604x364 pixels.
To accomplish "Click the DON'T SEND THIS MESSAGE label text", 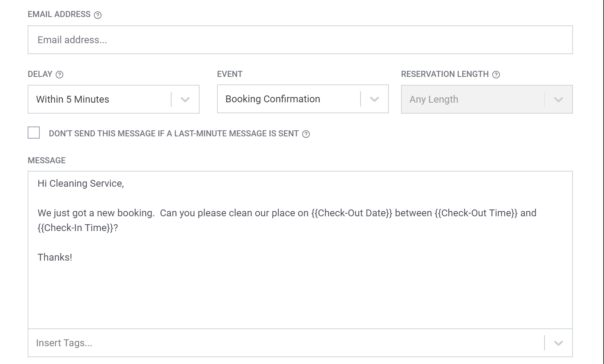I will [174, 133].
